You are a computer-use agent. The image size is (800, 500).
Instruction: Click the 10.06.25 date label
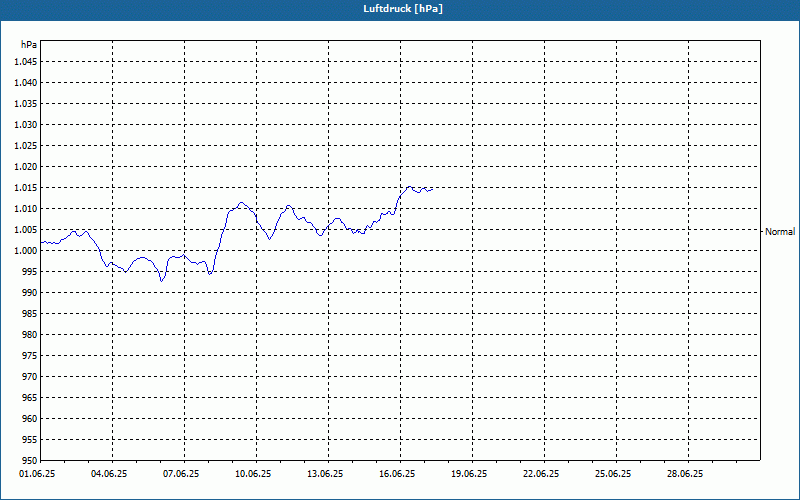point(253,474)
